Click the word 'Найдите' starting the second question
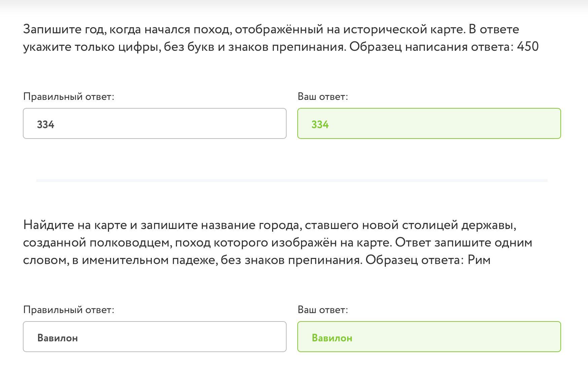 48,225
